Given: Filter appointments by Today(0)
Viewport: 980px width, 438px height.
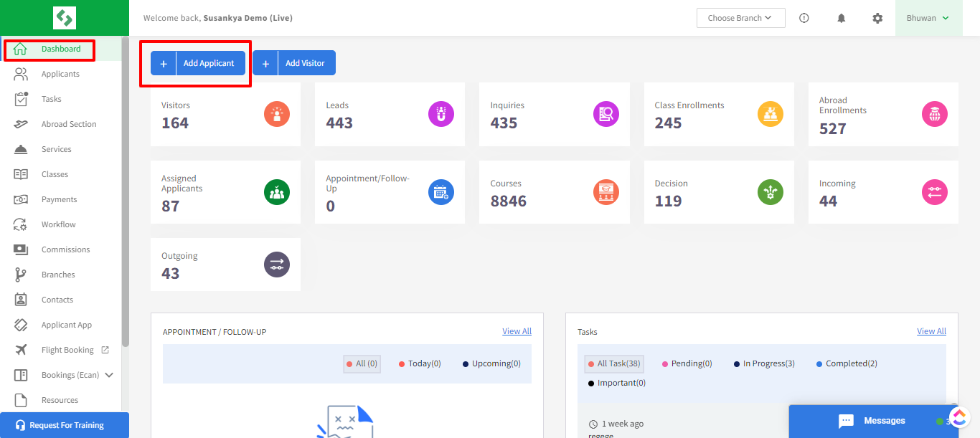Looking at the screenshot, I should pos(420,363).
